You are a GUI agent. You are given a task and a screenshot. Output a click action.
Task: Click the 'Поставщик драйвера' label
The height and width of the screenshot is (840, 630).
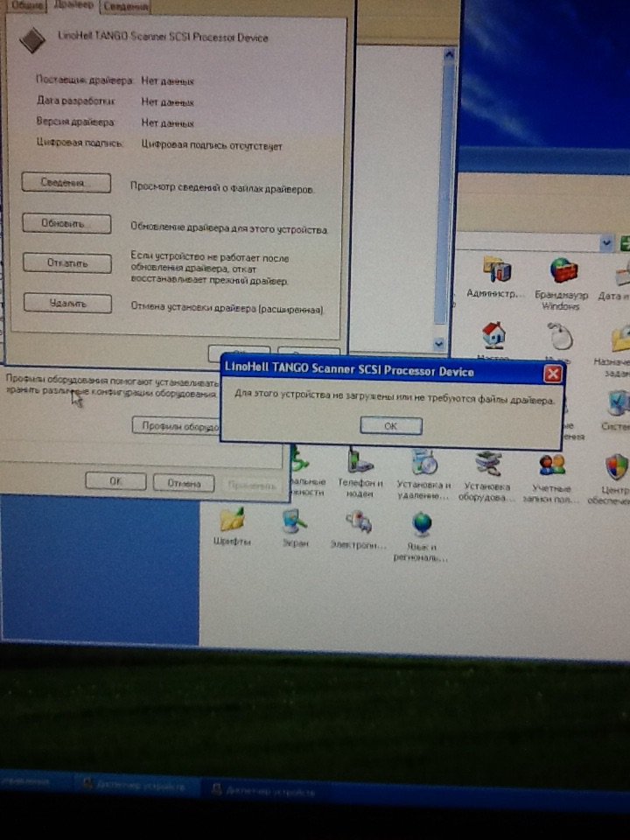pos(84,80)
